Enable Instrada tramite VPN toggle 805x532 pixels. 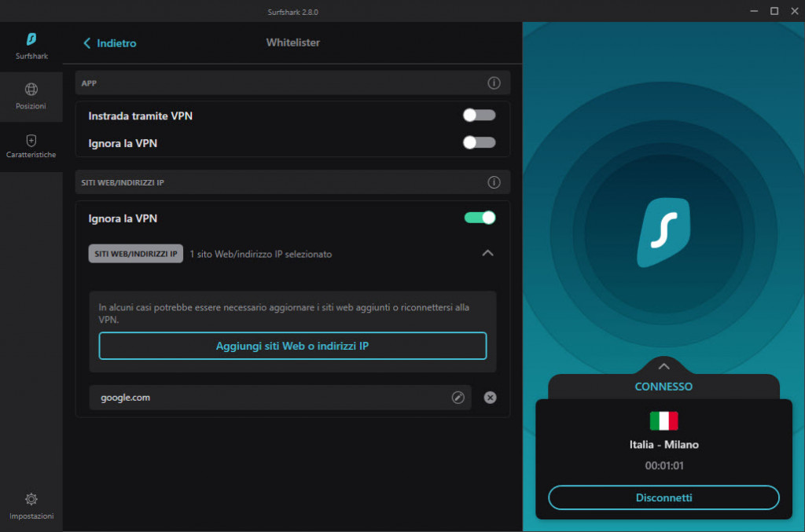(x=479, y=116)
